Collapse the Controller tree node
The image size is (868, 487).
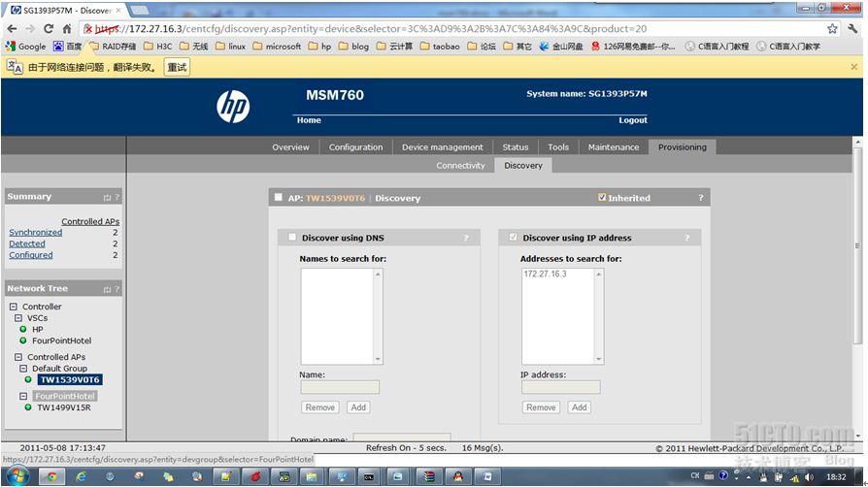coord(14,306)
